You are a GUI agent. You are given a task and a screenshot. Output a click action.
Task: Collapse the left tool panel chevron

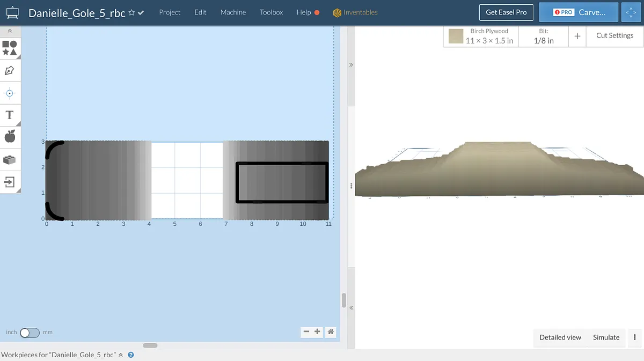click(x=10, y=32)
